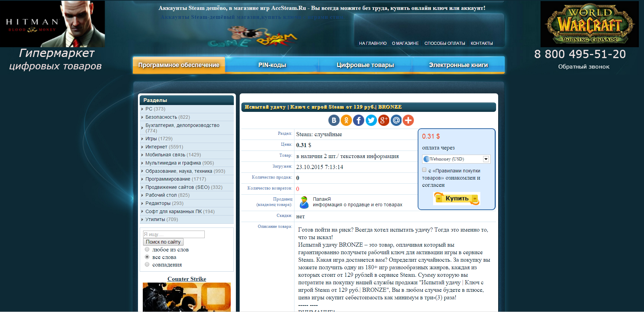
Task: Expand the Безопасность section arrow
Action: point(142,117)
